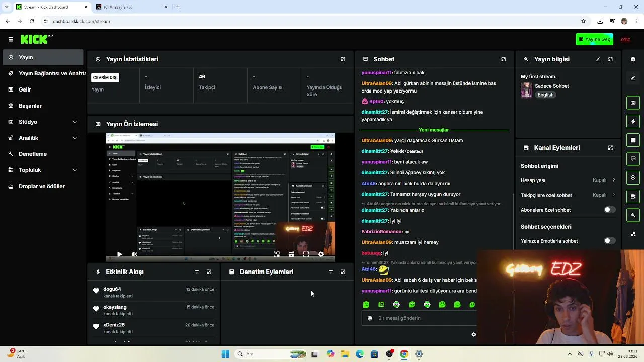Open Başarılar in the sidebar
Viewport: 644px width, 362px height.
[43, 106]
